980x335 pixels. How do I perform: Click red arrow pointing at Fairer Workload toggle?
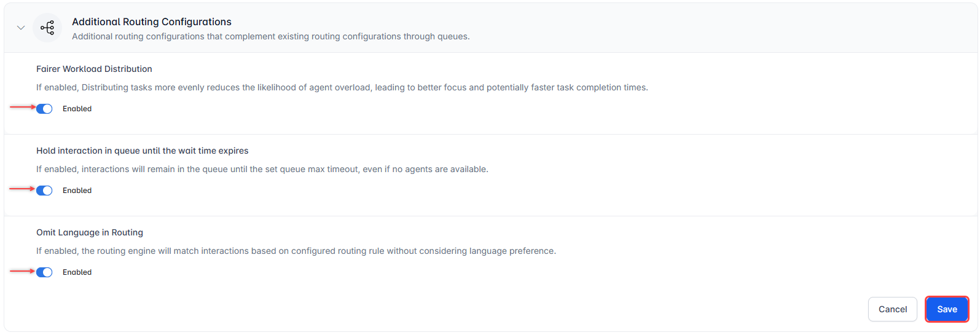(23, 107)
